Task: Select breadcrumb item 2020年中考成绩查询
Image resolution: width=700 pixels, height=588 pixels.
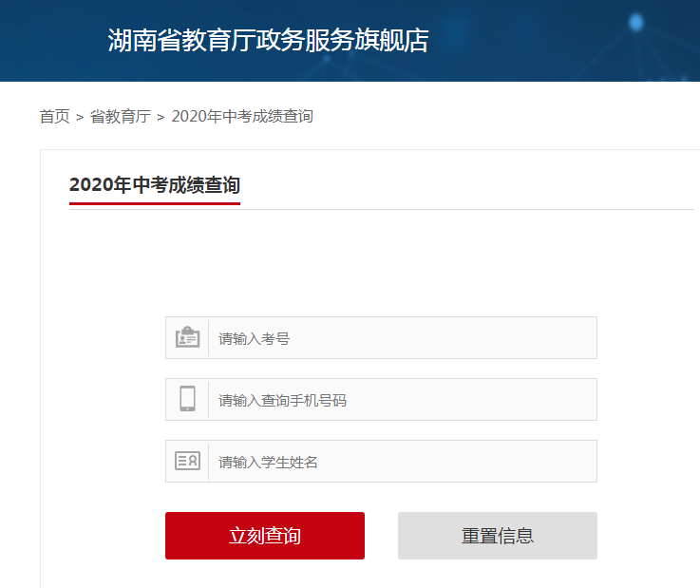Action: 242,117
